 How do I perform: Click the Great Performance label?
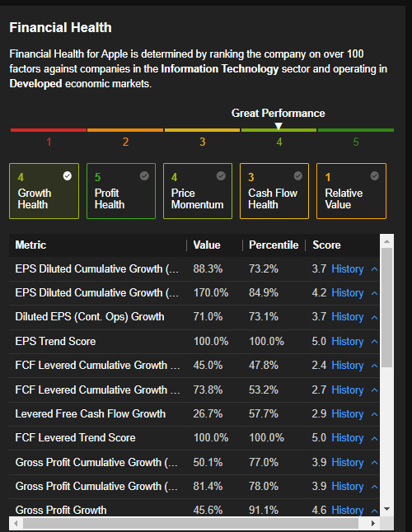pos(279,113)
